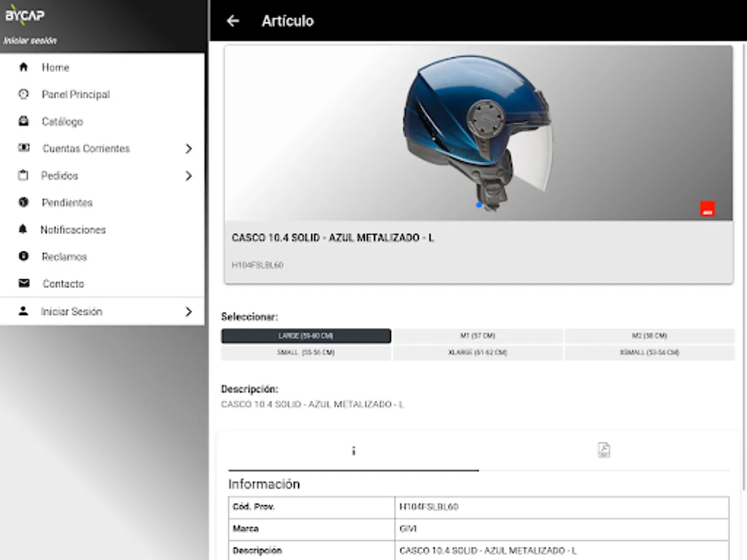Expand Iniciar Sesión chevron
The image size is (747, 560).
pyautogui.click(x=189, y=312)
